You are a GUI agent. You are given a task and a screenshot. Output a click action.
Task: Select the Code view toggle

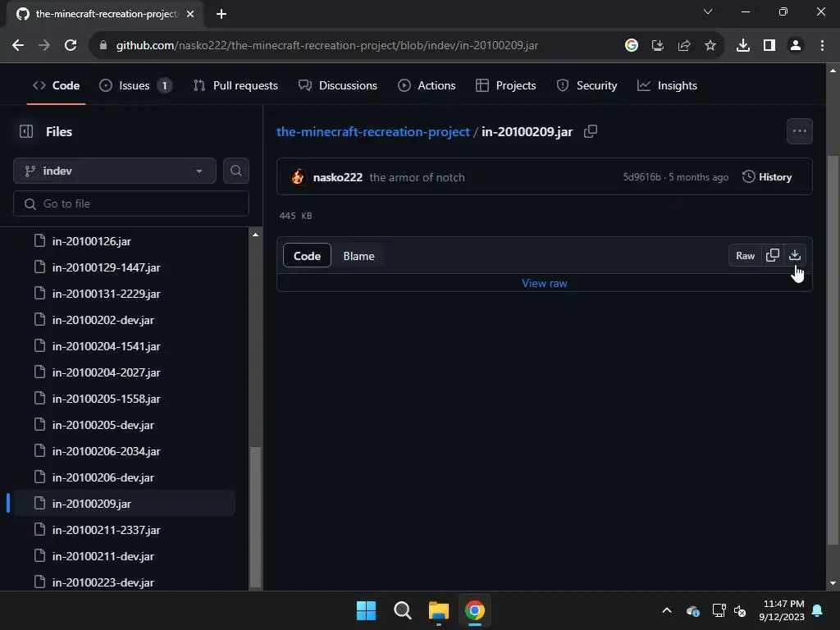pos(307,256)
